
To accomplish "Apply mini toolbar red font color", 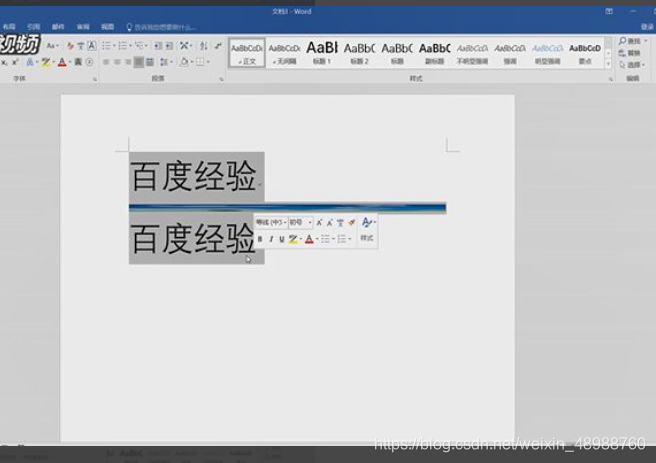I will click(309, 239).
